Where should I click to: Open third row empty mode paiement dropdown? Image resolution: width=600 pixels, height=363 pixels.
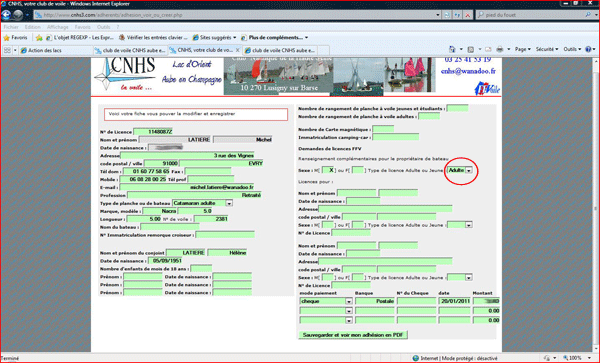coord(326,320)
